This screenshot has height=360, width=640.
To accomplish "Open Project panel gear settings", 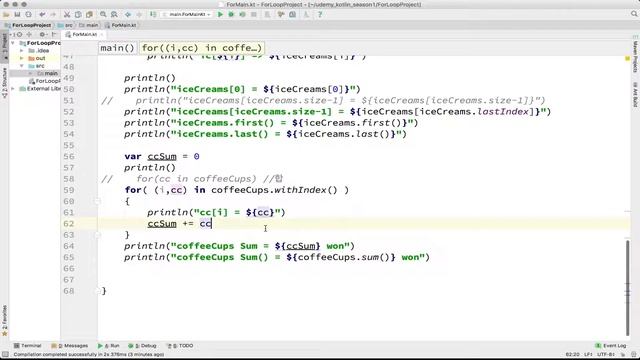I will (x=42, y=35).
